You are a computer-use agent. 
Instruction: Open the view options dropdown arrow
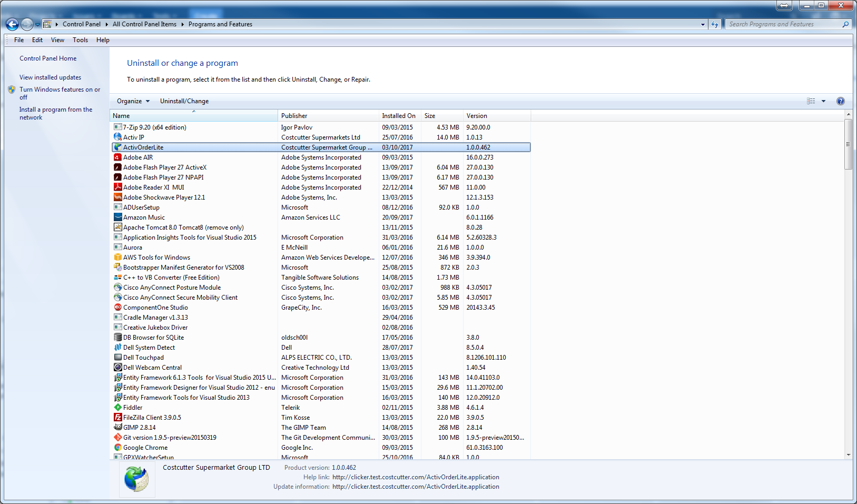click(824, 101)
